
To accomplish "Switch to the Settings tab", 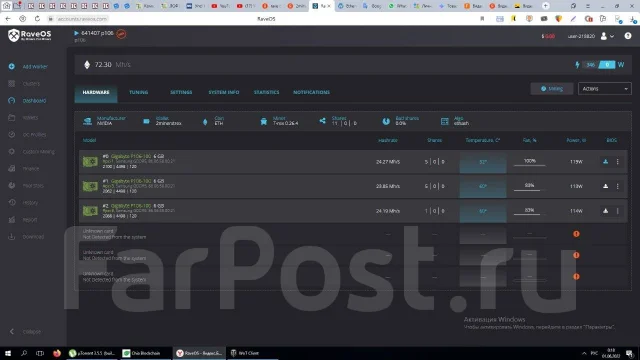I will pos(181,92).
